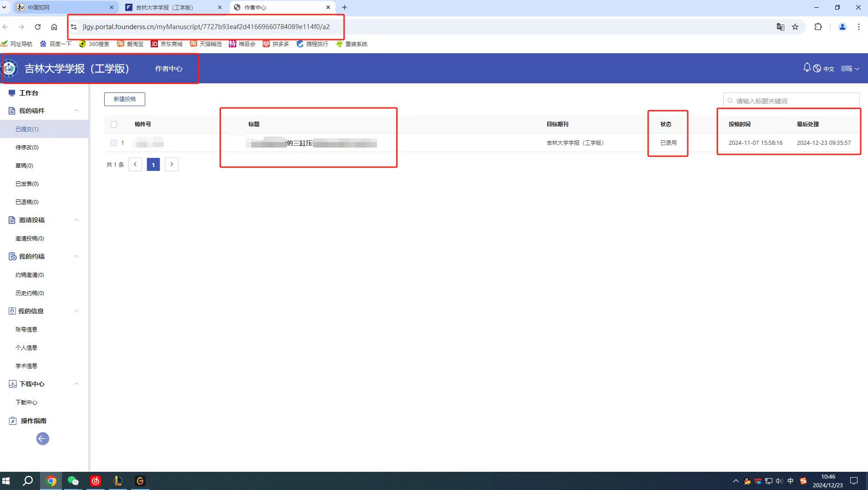The image size is (868, 490).
Task: Open 个人信息 item
Action: coord(26,348)
